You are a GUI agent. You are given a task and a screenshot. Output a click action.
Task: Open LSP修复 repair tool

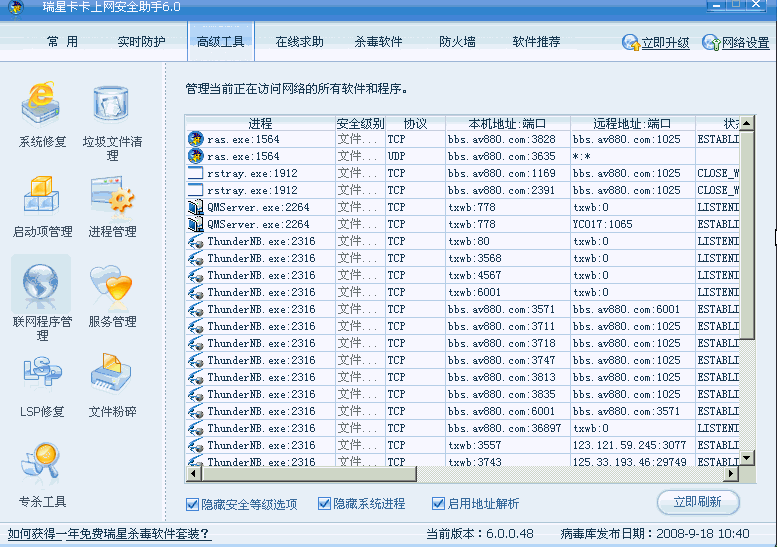[42, 376]
